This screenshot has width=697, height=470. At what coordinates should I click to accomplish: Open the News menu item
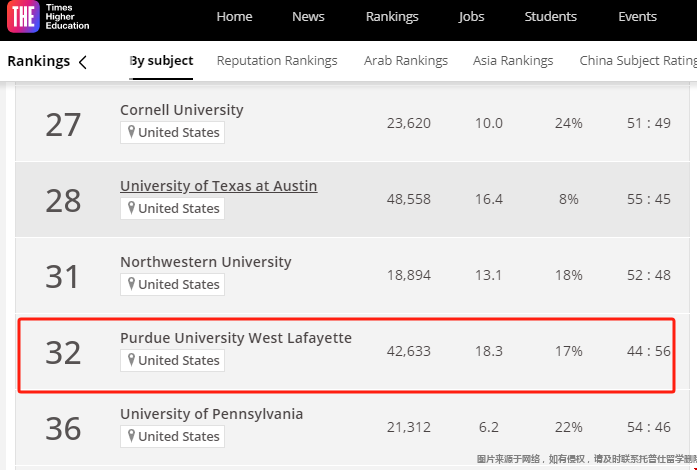click(x=308, y=17)
